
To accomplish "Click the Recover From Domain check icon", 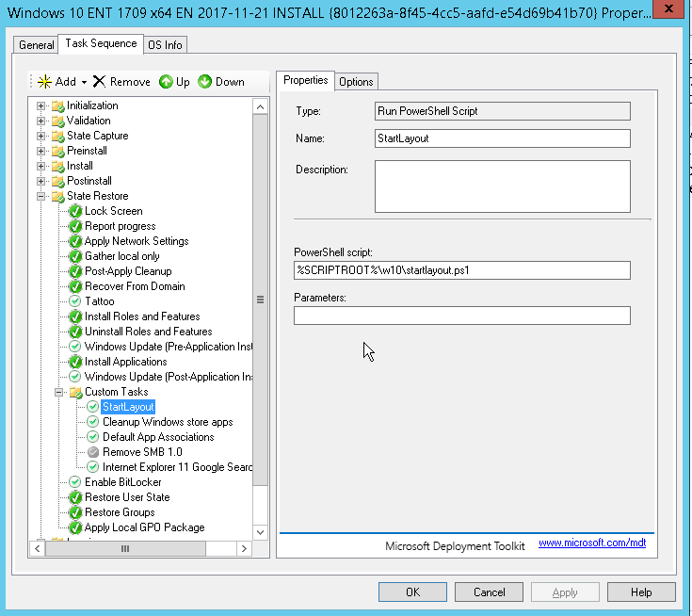I will [75, 286].
